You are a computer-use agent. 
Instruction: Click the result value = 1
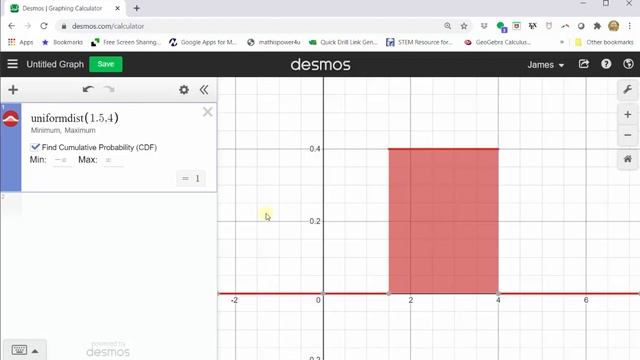click(191, 179)
